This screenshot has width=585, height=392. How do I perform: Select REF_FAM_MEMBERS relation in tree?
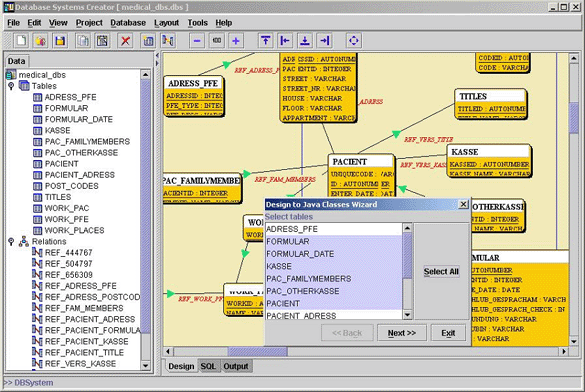tap(84, 308)
